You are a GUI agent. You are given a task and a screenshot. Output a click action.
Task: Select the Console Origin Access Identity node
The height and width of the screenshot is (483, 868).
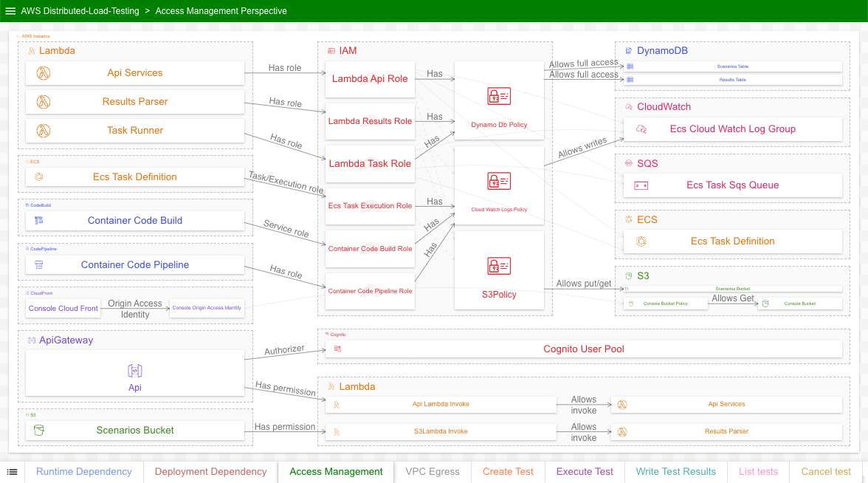tap(207, 308)
